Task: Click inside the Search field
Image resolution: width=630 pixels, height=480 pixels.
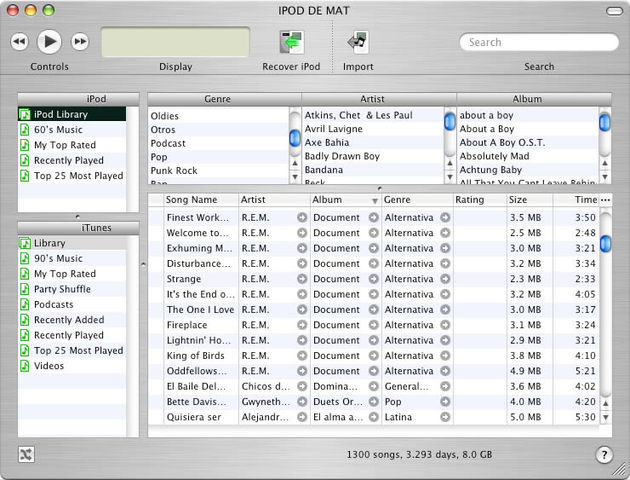Action: [x=538, y=42]
